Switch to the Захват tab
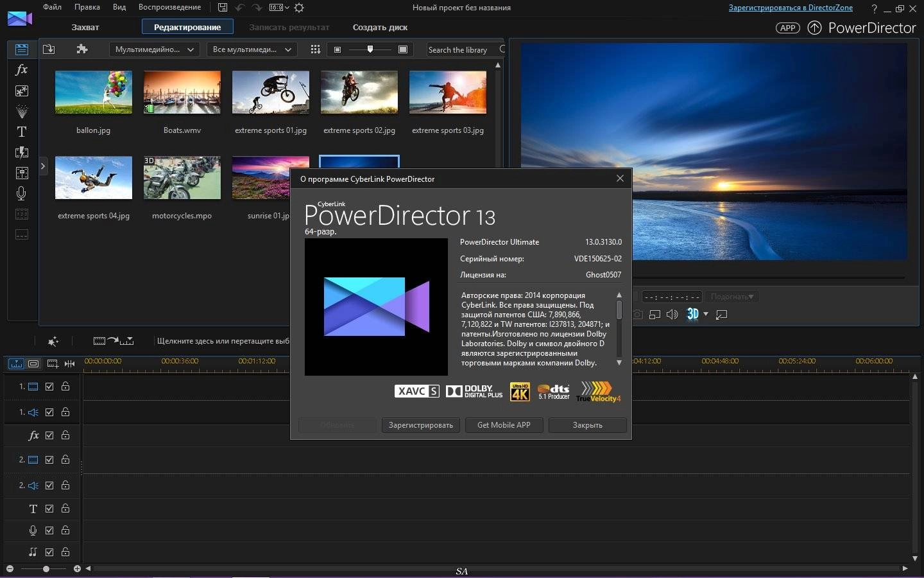Screen dimensions: 924x578 [85, 27]
